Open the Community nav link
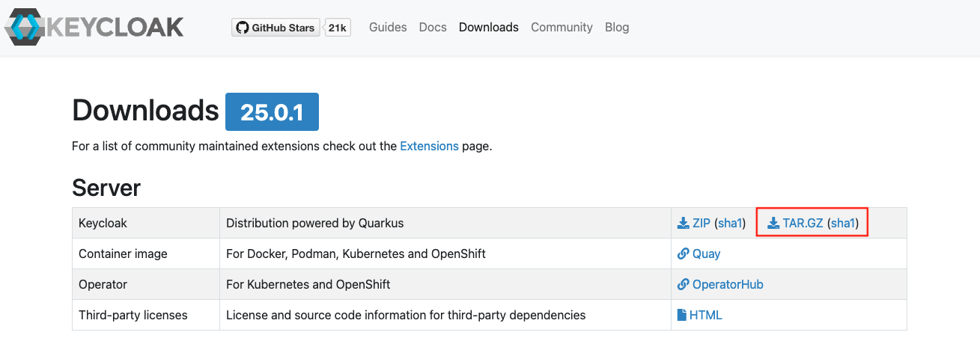 [x=561, y=27]
